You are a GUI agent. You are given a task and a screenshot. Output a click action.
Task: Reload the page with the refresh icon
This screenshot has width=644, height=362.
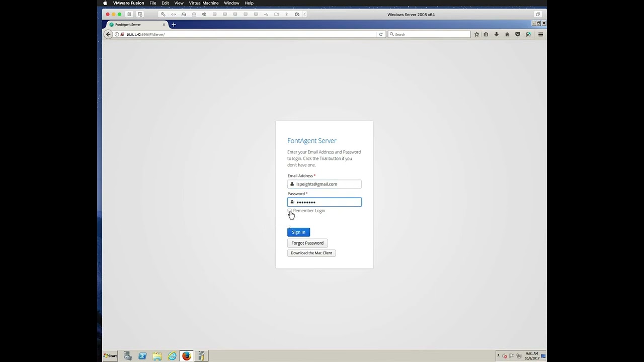tap(381, 35)
